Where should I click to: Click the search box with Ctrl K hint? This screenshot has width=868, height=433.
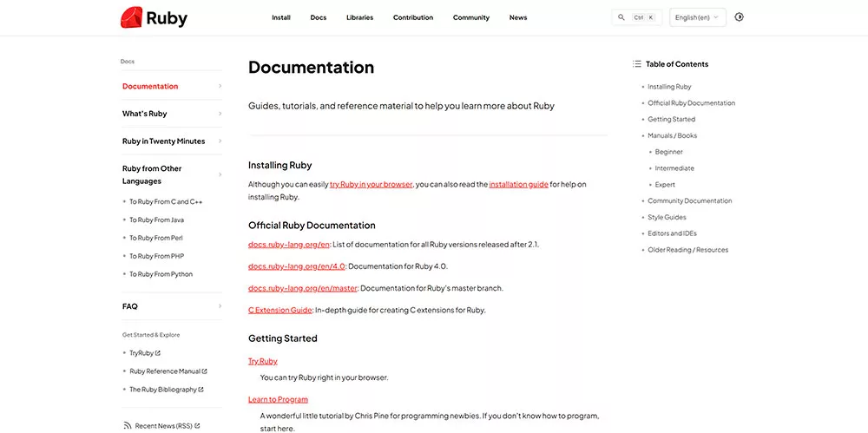[636, 17]
